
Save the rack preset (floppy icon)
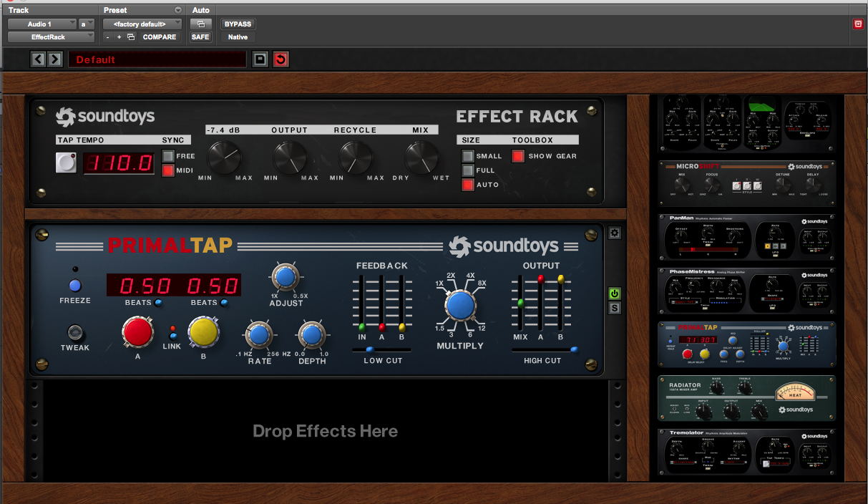(260, 59)
